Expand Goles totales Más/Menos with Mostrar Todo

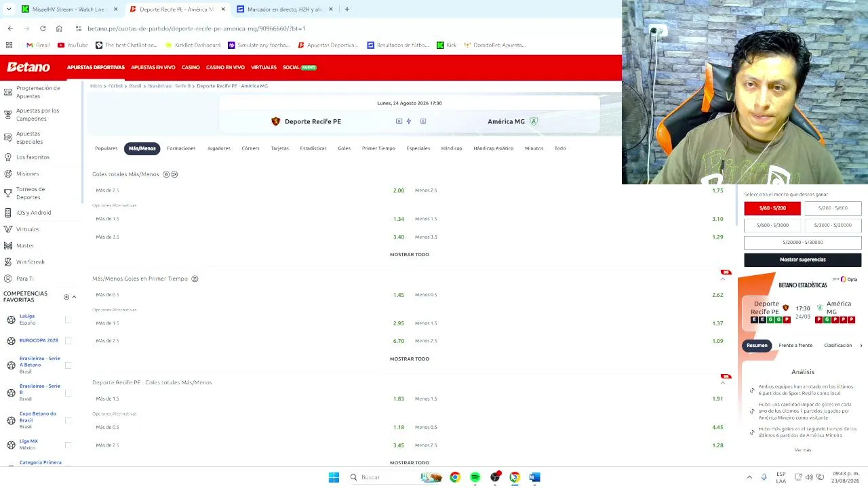(410, 254)
